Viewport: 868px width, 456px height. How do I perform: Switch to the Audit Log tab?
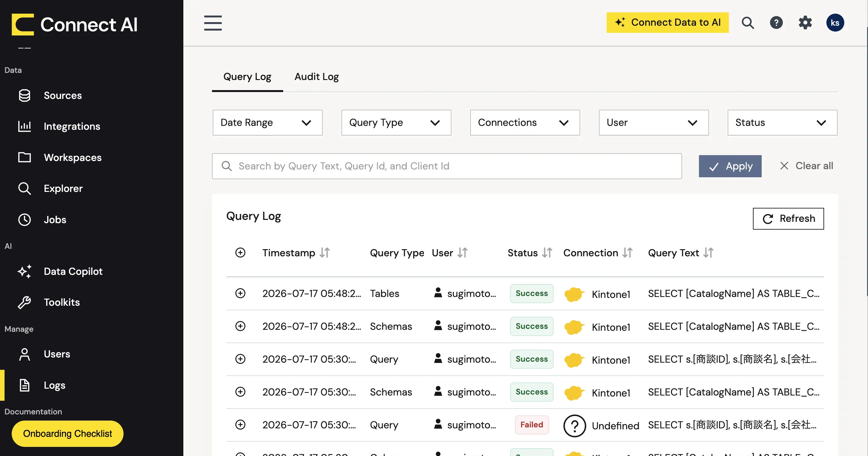point(316,77)
